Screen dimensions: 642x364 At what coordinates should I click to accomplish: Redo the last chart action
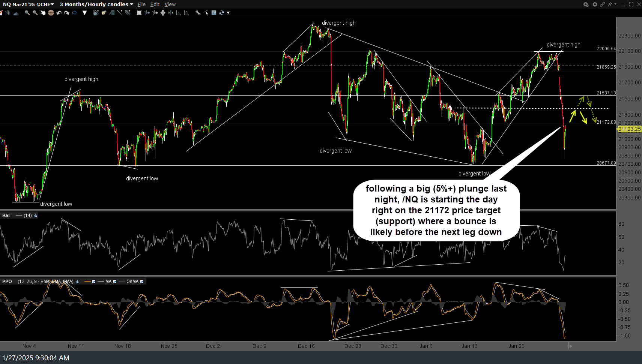tap(67, 12)
